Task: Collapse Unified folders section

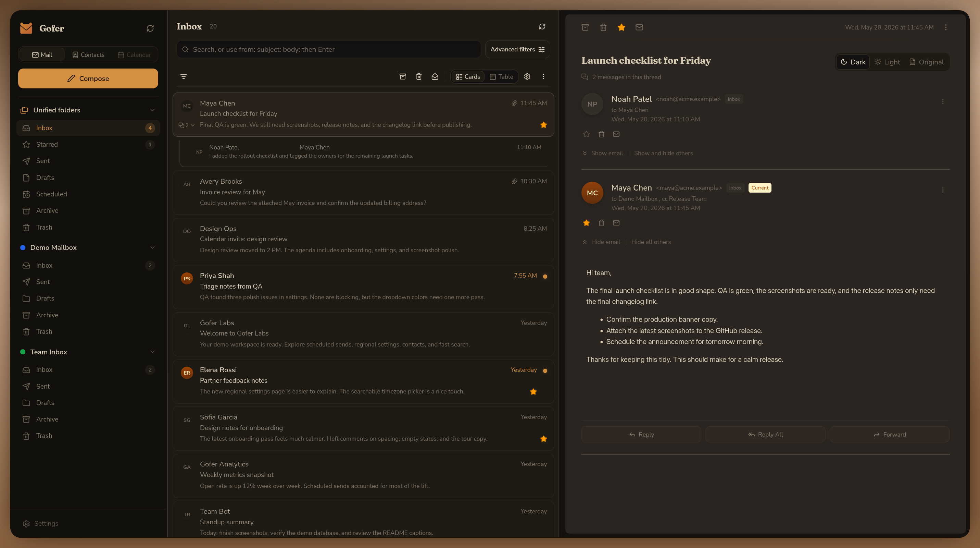Action: (152, 110)
